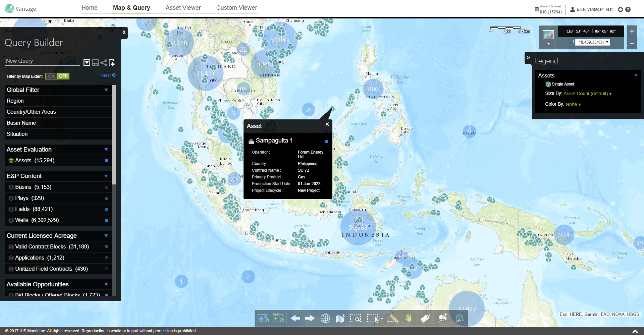This screenshot has width=644, height=335.
Task: Collapse the Global Filter section
Action: coord(106,90)
